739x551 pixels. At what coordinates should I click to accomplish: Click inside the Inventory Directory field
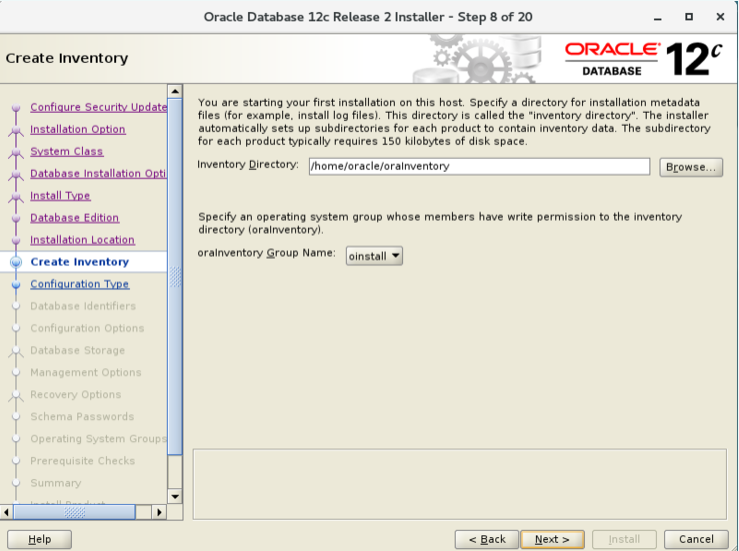click(479, 166)
